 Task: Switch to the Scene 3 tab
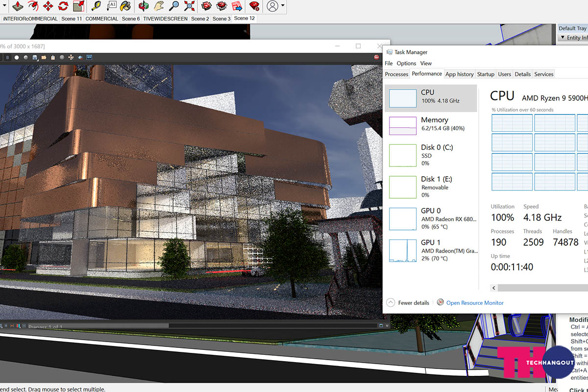pos(221,19)
